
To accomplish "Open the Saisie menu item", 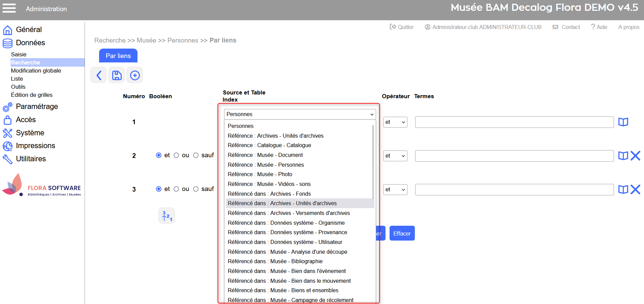I will 19,54.
